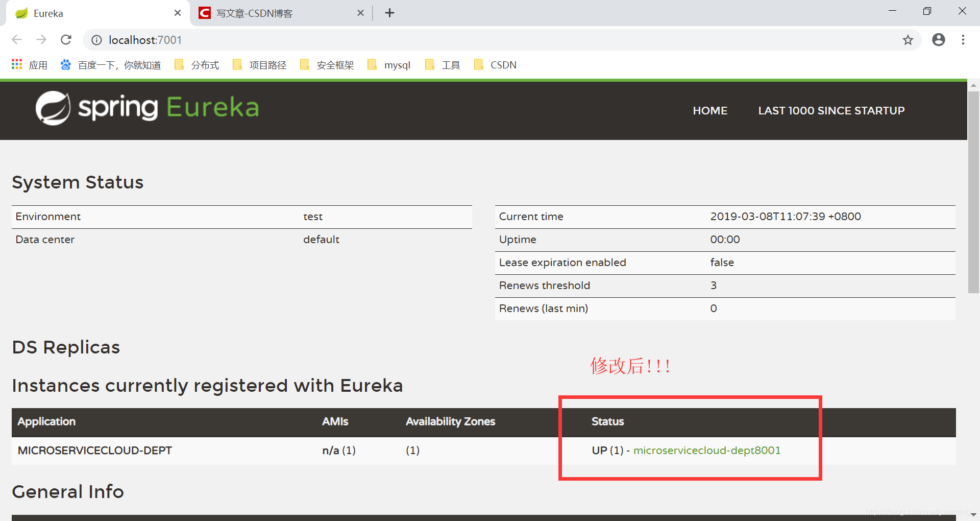Click the System Status heading
980x521 pixels.
click(78, 182)
